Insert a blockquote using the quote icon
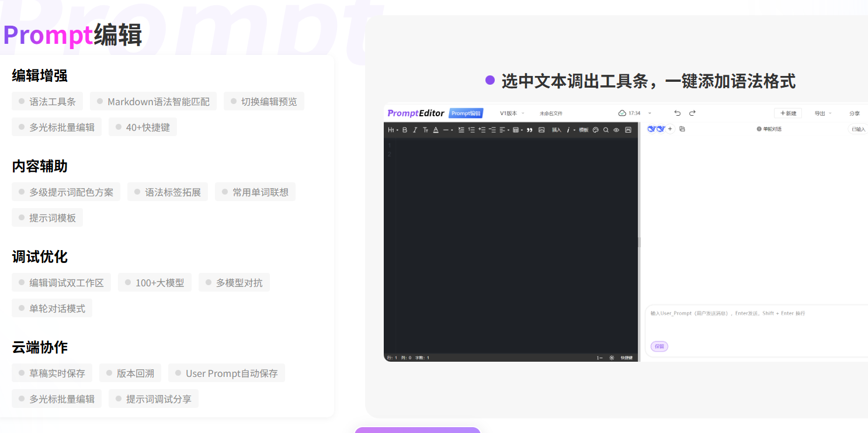The width and height of the screenshot is (868, 433). point(530,130)
